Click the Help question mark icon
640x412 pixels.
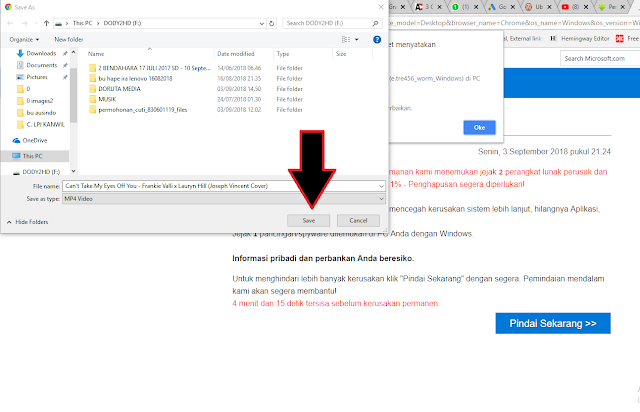click(x=377, y=40)
